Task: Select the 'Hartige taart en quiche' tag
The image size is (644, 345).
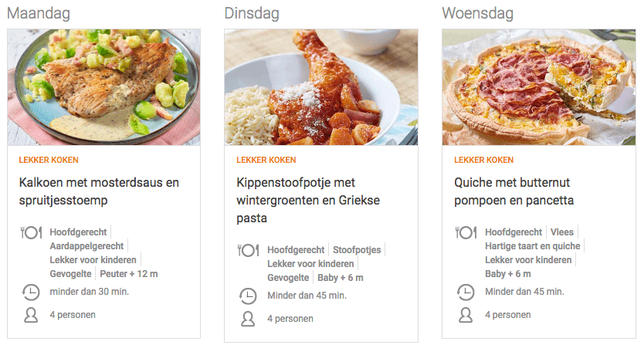Action: tap(532, 246)
